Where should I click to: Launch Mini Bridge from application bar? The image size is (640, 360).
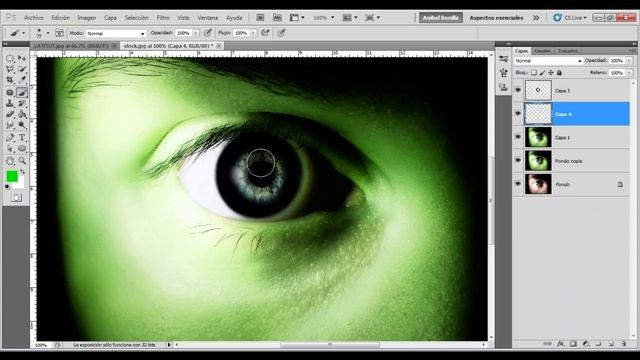tap(277, 18)
